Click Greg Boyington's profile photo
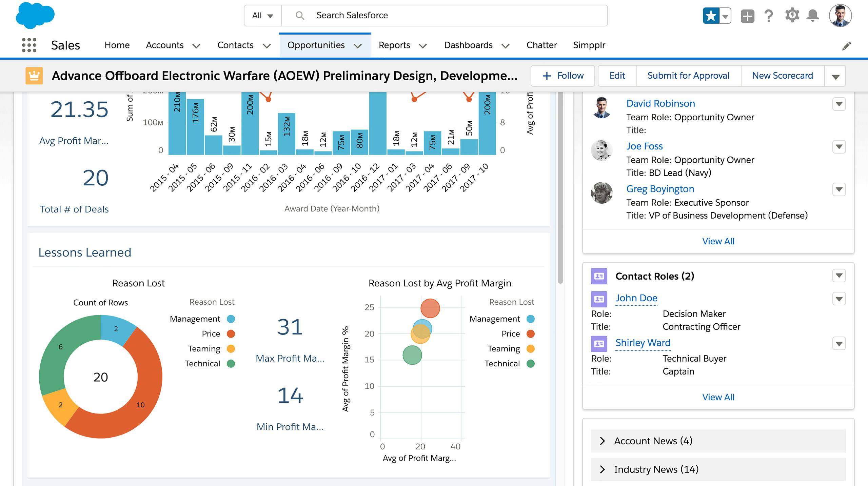 tap(601, 193)
